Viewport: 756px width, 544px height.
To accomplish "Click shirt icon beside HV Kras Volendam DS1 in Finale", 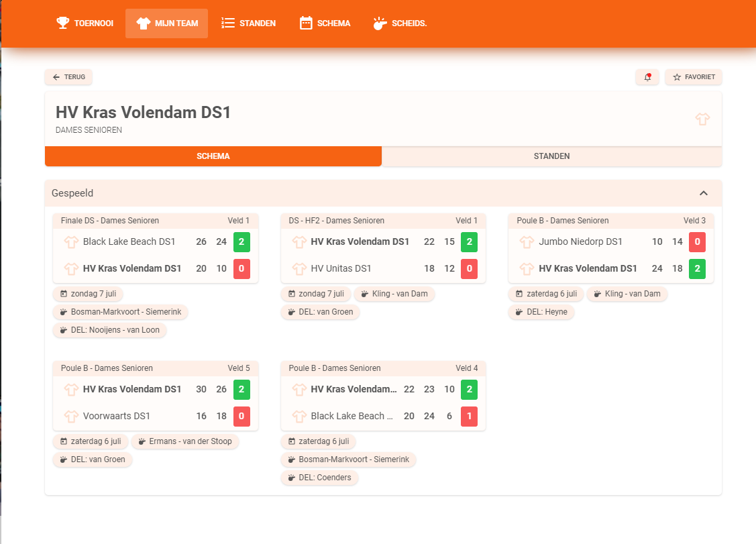I will [x=71, y=268].
